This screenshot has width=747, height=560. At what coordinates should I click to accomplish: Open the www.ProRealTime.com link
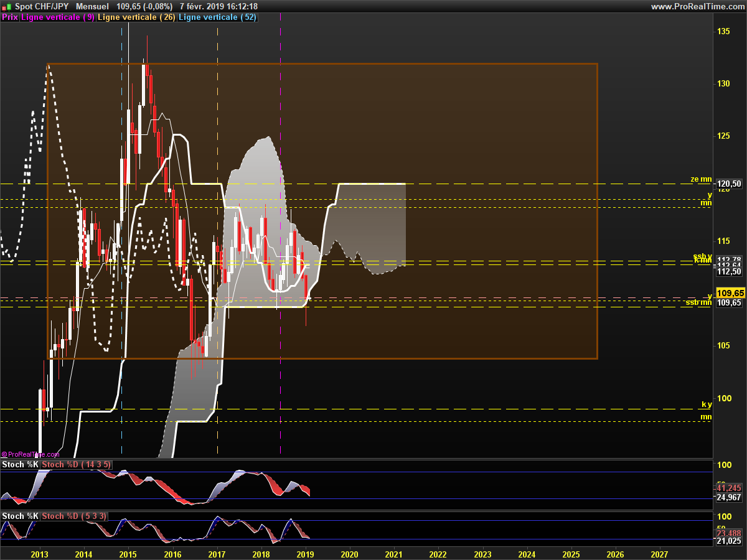point(697,6)
